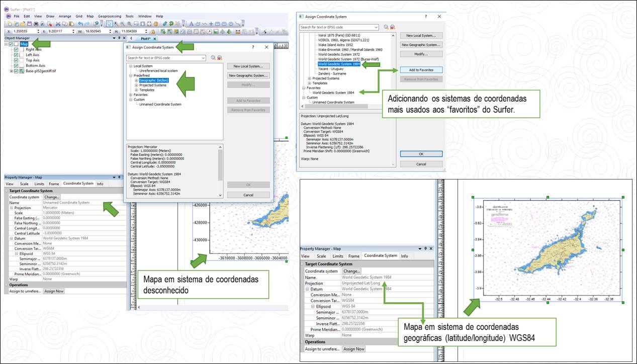Select the Polyline drawing tool
637x364 pixels.
[x=205, y=24]
